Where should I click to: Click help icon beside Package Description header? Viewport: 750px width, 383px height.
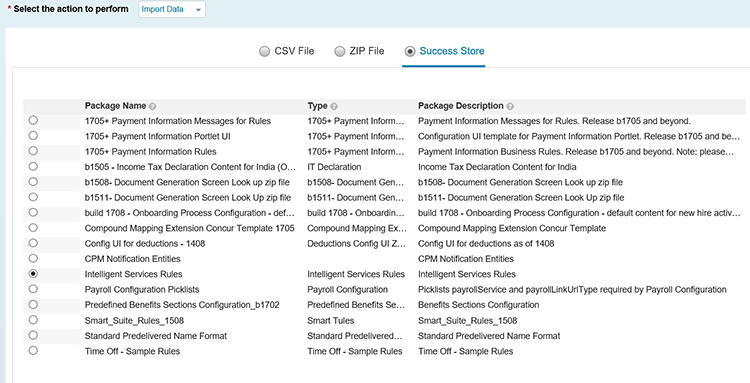point(510,106)
